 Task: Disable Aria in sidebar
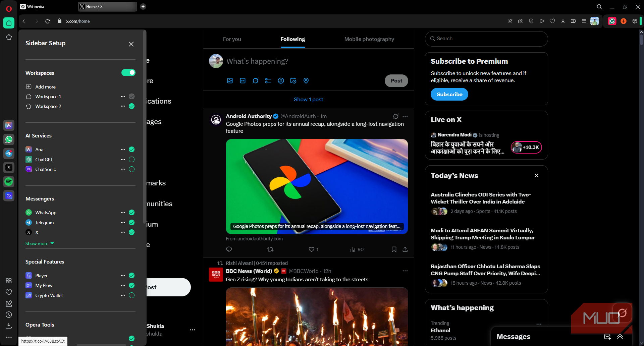pyautogui.click(x=132, y=149)
